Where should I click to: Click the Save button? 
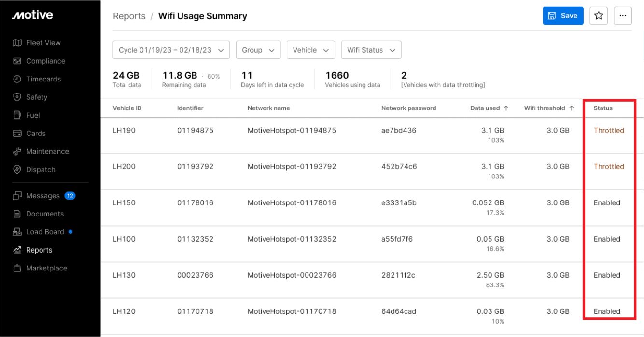pyautogui.click(x=563, y=16)
